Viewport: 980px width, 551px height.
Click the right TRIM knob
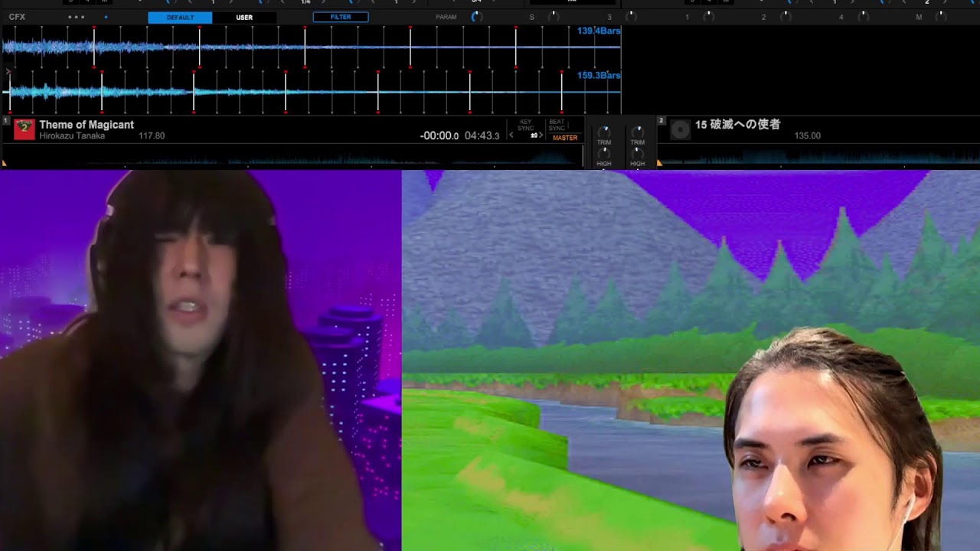[638, 132]
